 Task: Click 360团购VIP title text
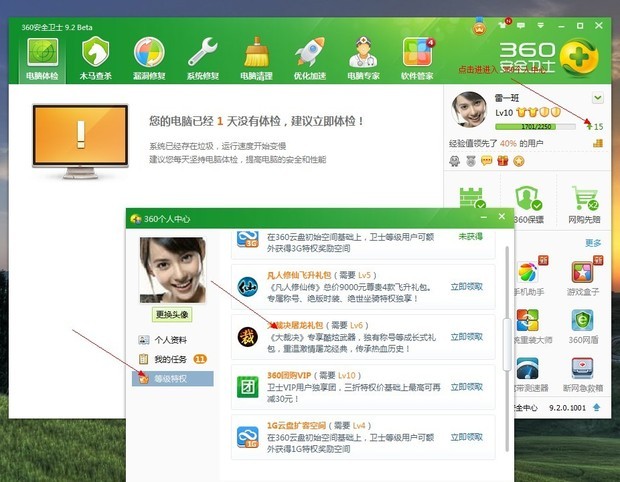tap(289, 375)
